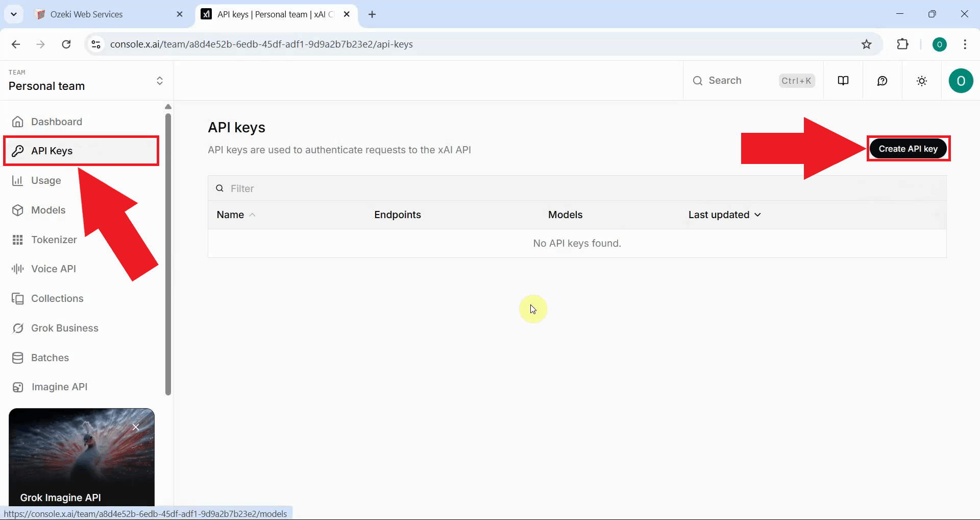Open the Collections panel
The height and width of the screenshot is (520, 980).
pyautogui.click(x=57, y=298)
